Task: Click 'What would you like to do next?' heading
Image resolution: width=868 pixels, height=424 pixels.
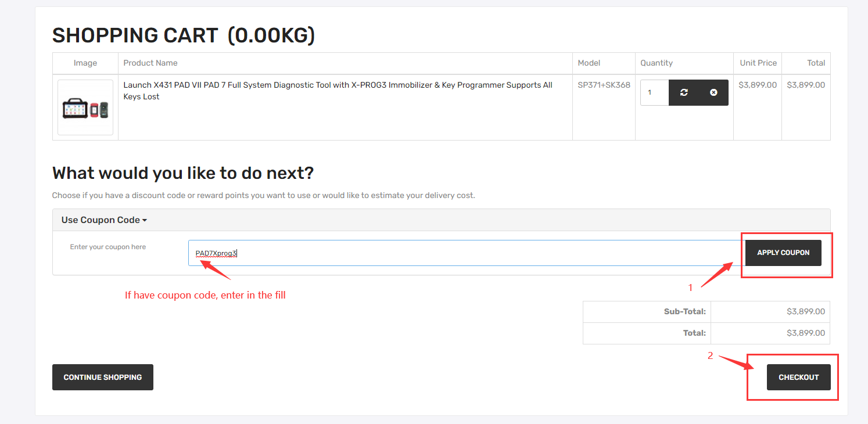Action: (x=183, y=173)
